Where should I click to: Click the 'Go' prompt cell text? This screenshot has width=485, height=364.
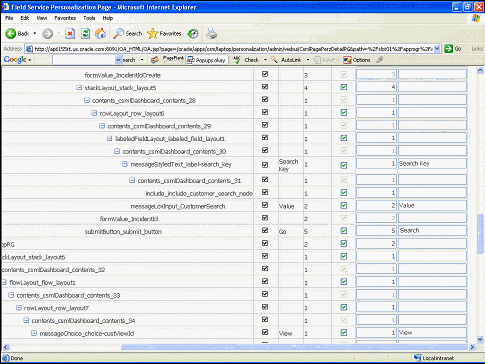point(282,232)
